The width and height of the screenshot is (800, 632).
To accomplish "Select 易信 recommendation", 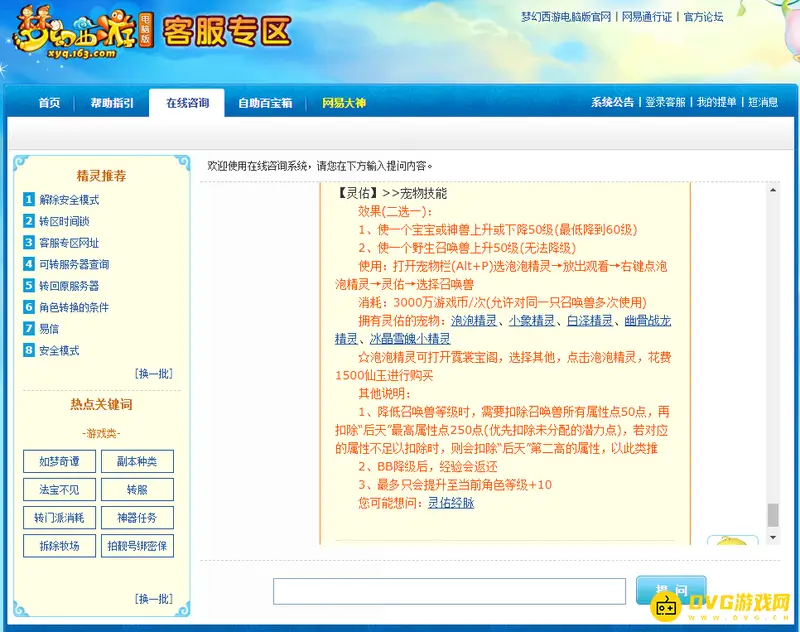I will coord(49,329).
